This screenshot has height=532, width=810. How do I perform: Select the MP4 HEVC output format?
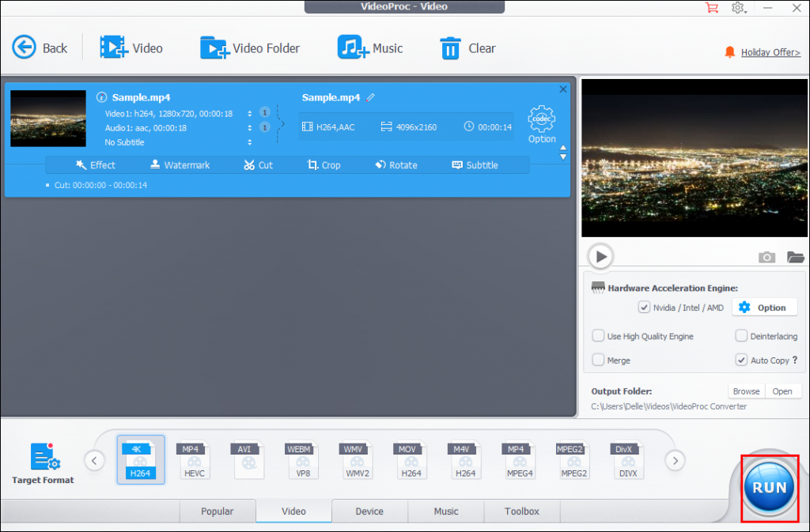tap(194, 459)
